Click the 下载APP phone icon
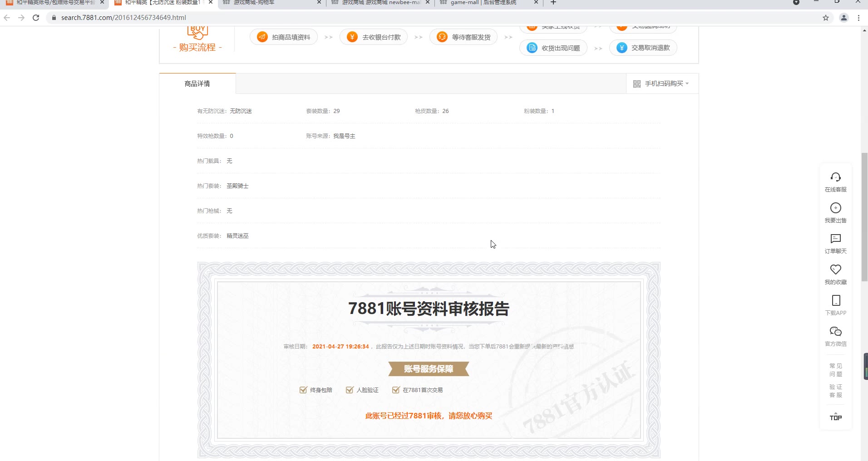The width and height of the screenshot is (868, 461). [x=836, y=300]
